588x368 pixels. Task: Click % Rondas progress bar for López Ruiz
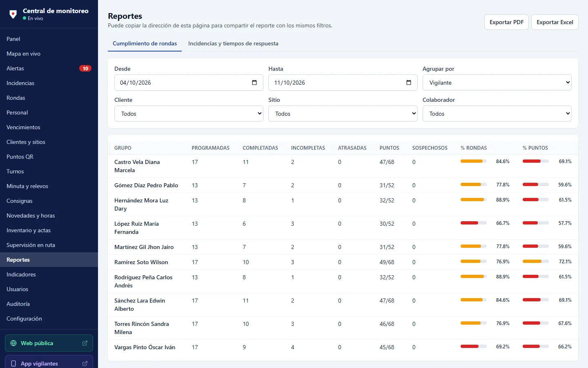point(474,223)
